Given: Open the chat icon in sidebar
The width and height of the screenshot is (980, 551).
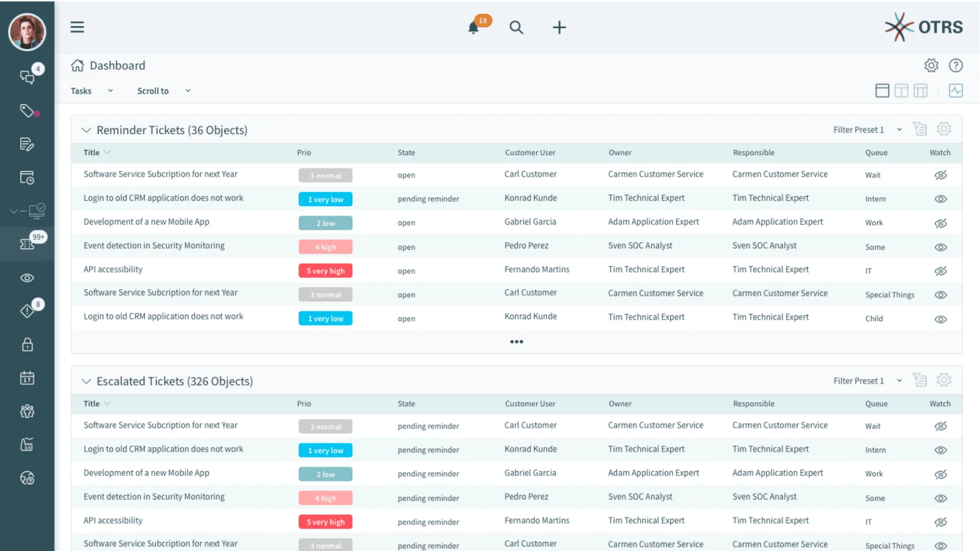Looking at the screenshot, I should 27,77.
